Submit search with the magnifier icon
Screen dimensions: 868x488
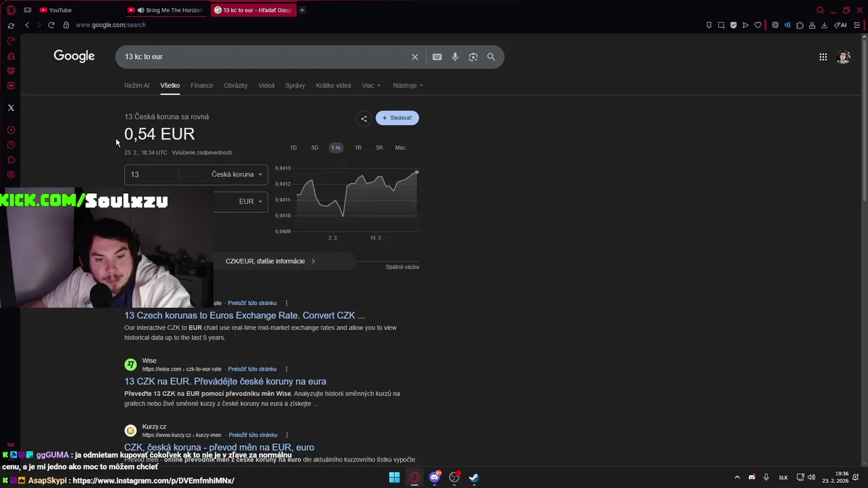pyautogui.click(x=491, y=57)
